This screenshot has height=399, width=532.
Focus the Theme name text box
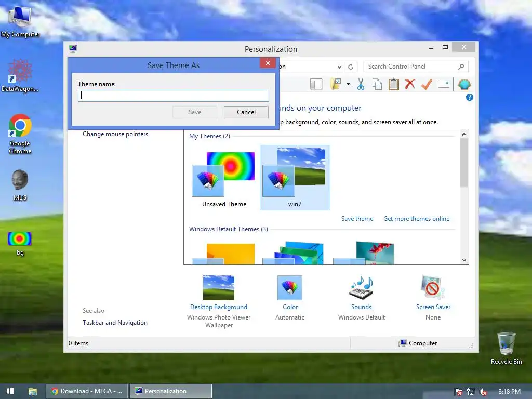coord(174,96)
